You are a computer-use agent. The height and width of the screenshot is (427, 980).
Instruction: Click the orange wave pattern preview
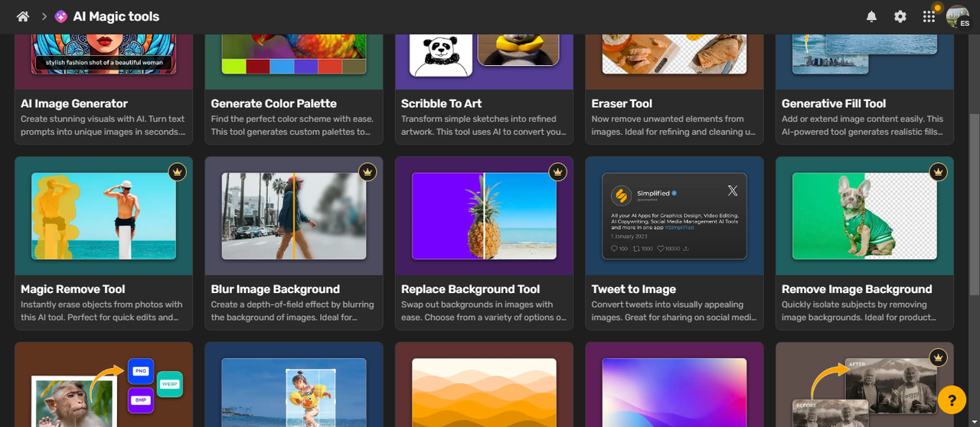tap(484, 393)
